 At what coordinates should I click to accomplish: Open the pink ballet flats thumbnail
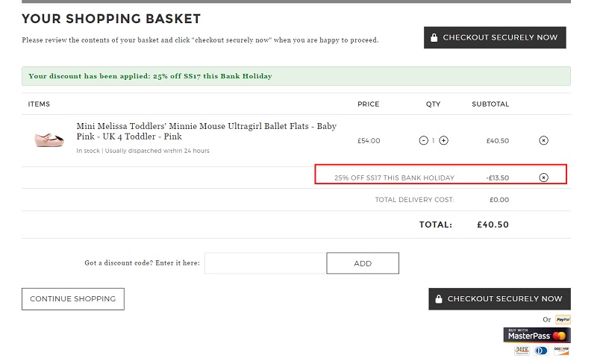tap(49, 139)
